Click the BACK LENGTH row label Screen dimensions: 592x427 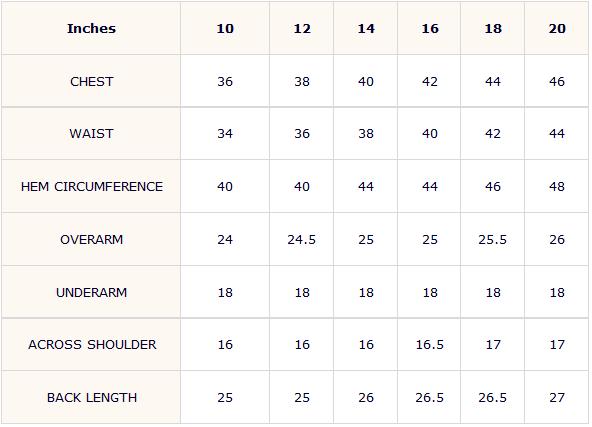[92, 398]
